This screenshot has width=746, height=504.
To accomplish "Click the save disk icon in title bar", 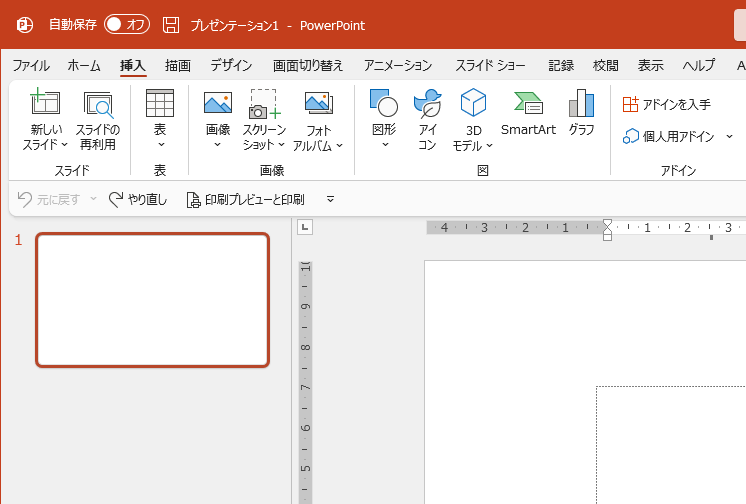I will [171, 25].
